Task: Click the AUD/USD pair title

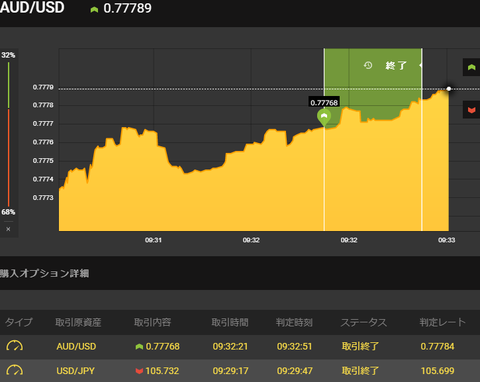Action: click(32, 7)
